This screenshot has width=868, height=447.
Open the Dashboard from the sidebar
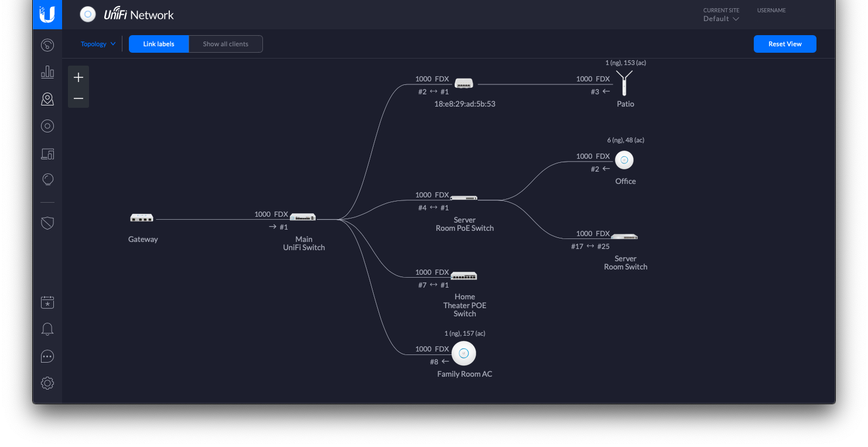[x=47, y=45]
